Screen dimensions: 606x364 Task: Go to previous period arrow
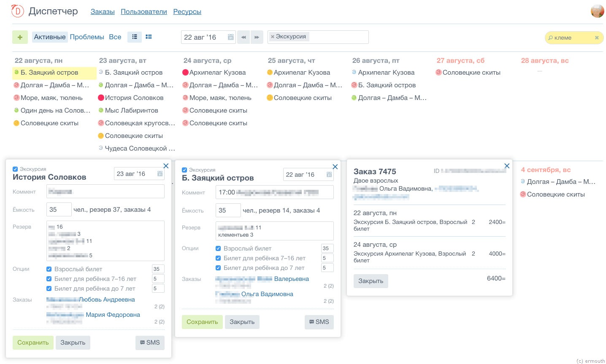pos(243,37)
